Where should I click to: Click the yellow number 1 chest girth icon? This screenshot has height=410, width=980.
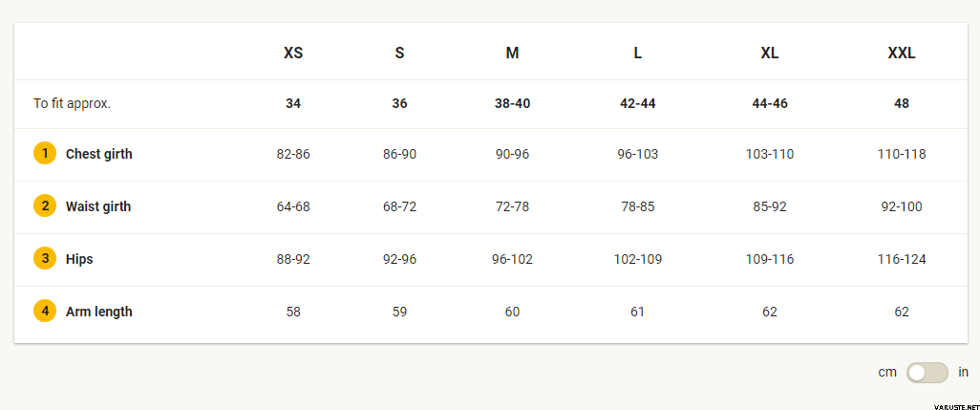[x=45, y=154]
